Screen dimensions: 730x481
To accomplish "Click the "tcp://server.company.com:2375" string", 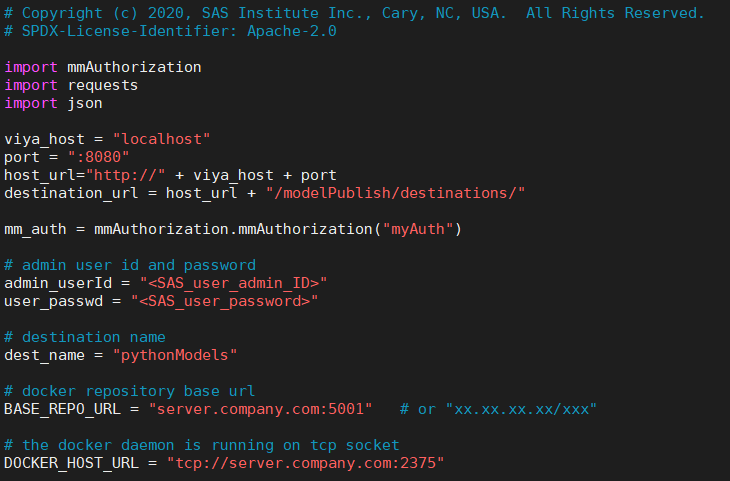I will (305, 463).
